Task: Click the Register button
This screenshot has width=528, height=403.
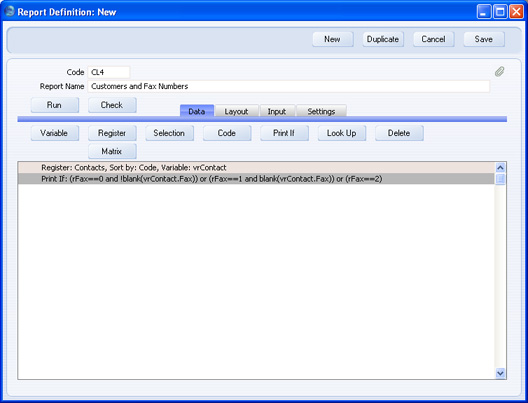Action: pyautogui.click(x=112, y=133)
